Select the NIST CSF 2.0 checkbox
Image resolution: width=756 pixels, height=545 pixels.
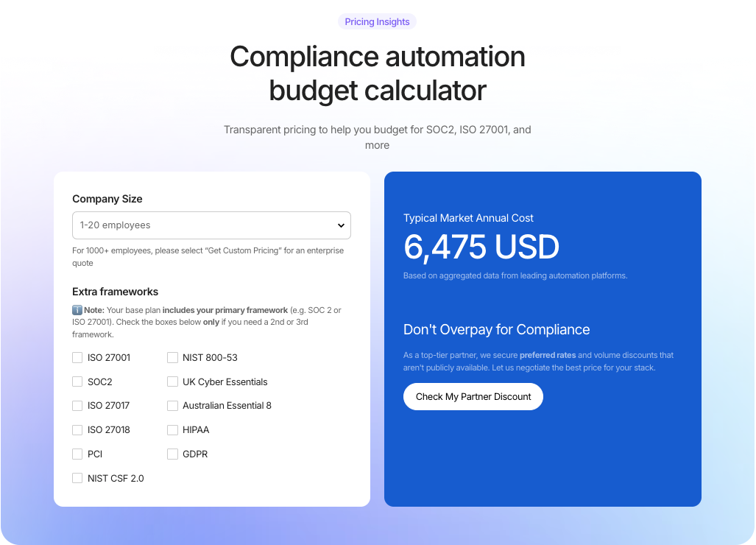pyautogui.click(x=77, y=478)
